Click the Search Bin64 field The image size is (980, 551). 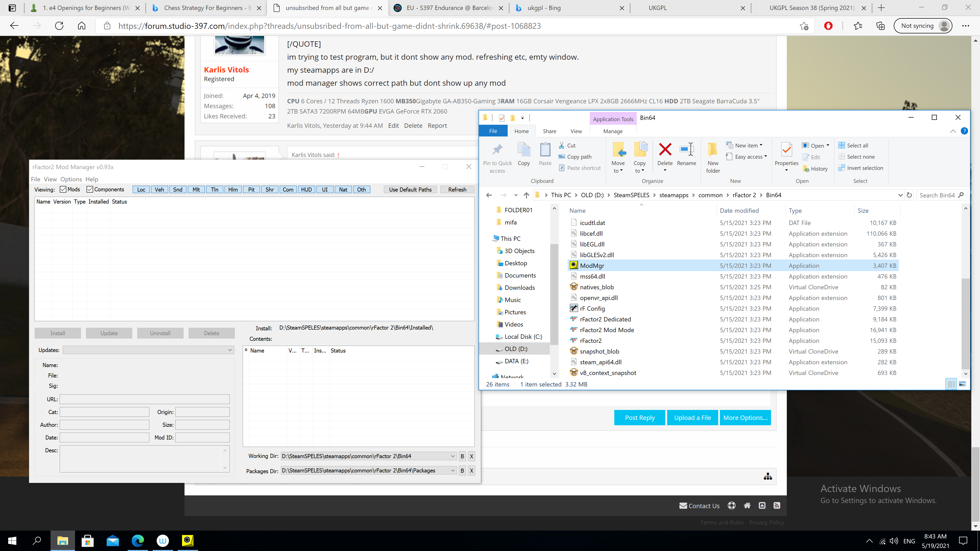tap(941, 195)
